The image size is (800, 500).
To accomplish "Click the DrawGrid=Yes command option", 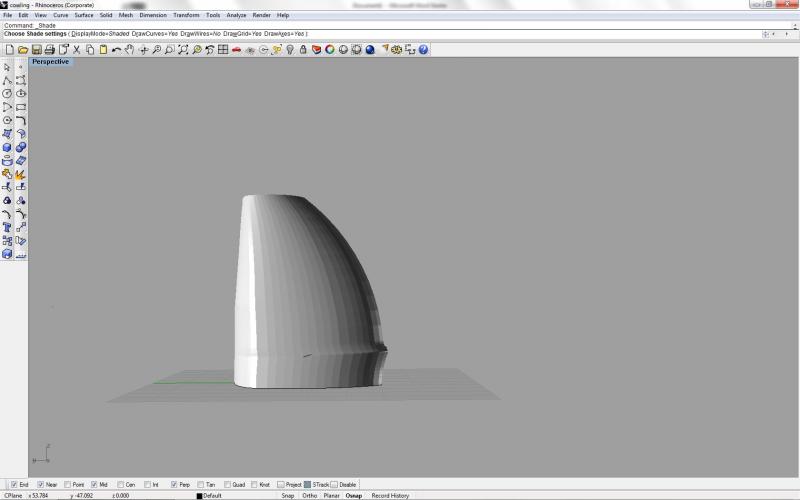I will (242, 34).
